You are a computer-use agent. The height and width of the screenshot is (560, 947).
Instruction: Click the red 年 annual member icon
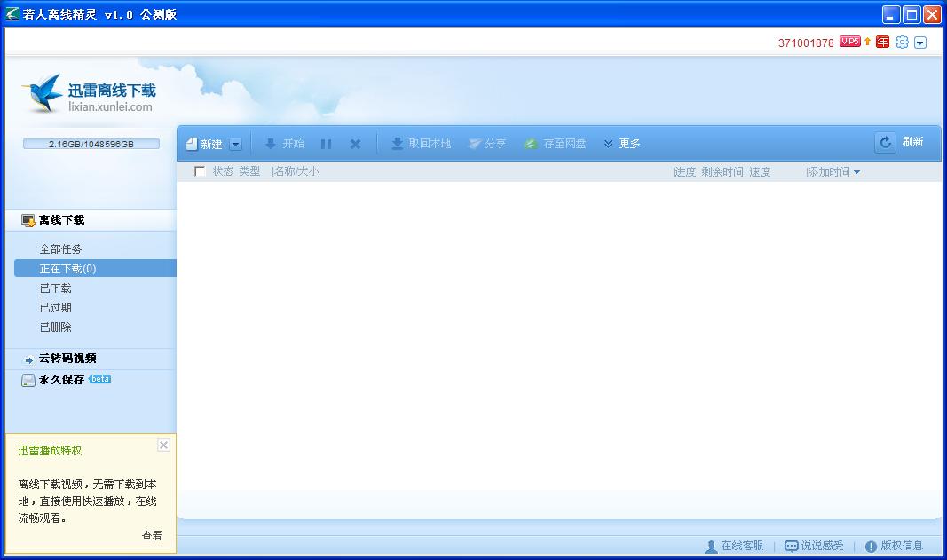coord(882,42)
